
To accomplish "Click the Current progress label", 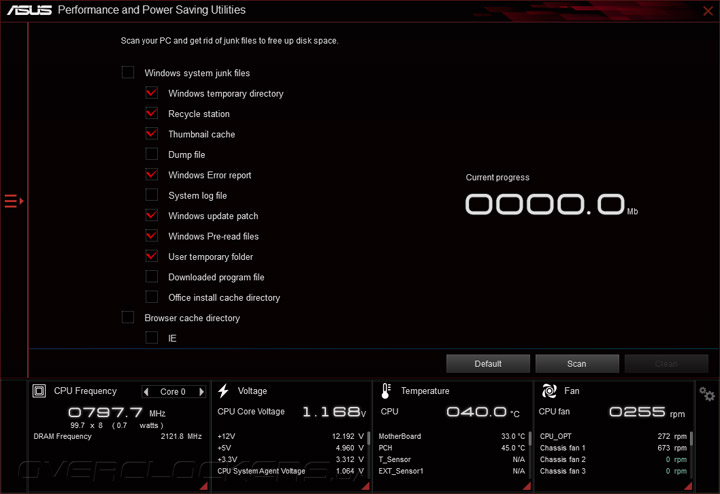I will (497, 177).
